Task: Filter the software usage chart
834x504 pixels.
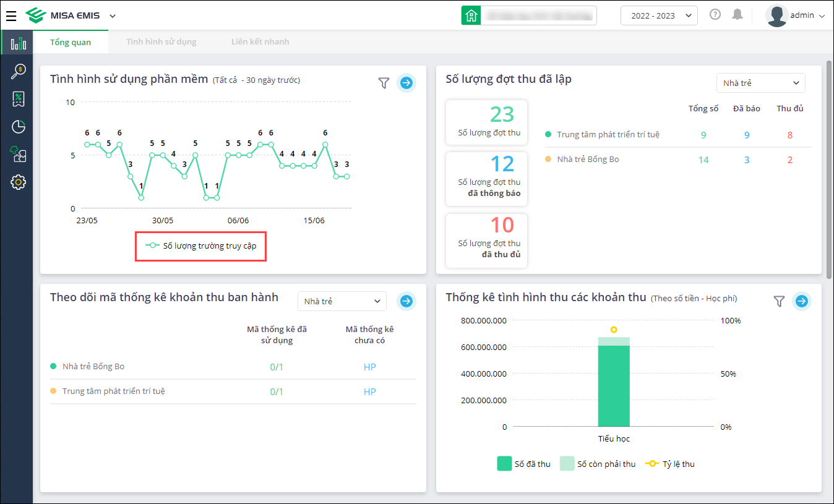Action: tap(384, 83)
